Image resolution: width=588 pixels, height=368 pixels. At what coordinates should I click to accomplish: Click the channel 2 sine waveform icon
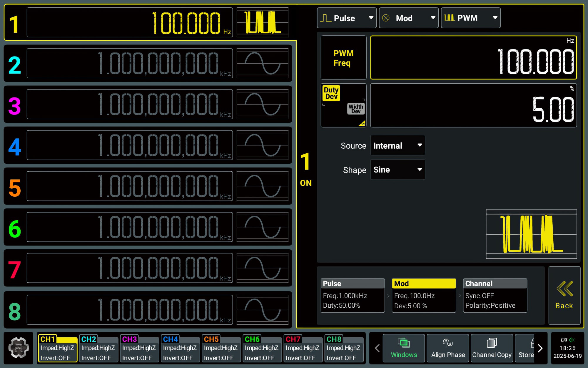(x=262, y=63)
